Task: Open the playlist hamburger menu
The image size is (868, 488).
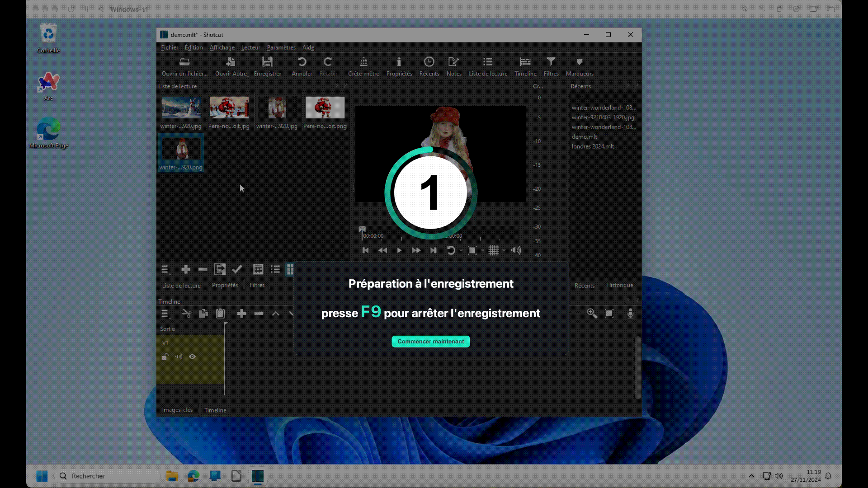Action: click(165, 270)
